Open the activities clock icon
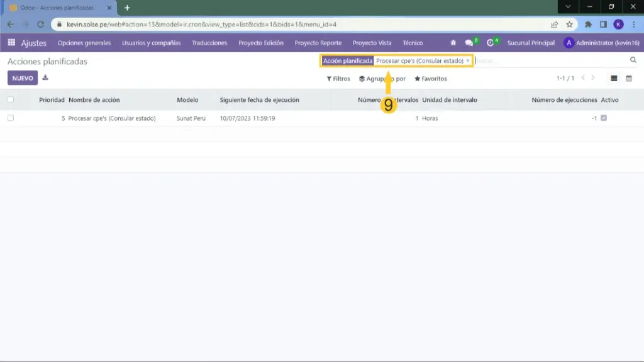The image size is (644, 362). coord(491,43)
